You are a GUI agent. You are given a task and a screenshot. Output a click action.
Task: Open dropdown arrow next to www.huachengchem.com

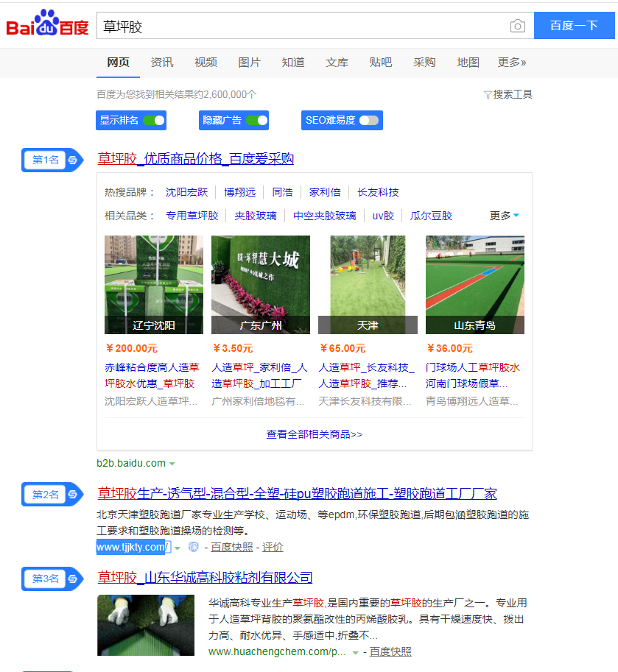tap(355, 653)
